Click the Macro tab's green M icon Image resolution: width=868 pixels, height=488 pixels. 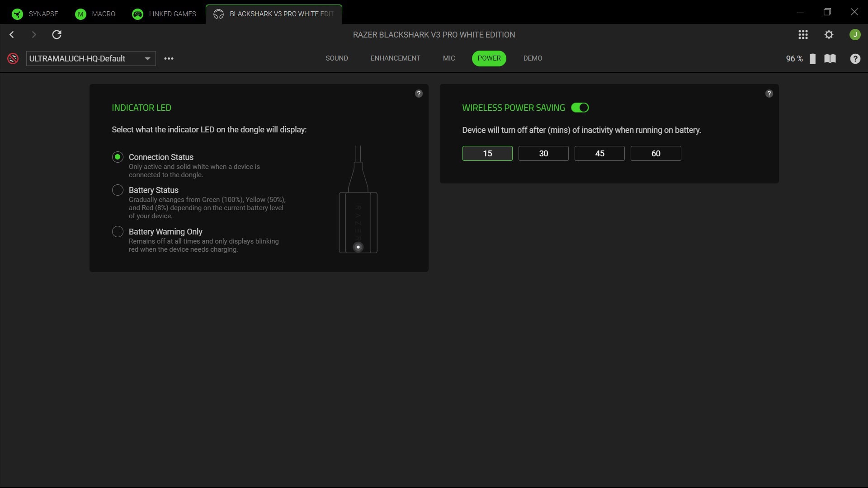coord(80,14)
